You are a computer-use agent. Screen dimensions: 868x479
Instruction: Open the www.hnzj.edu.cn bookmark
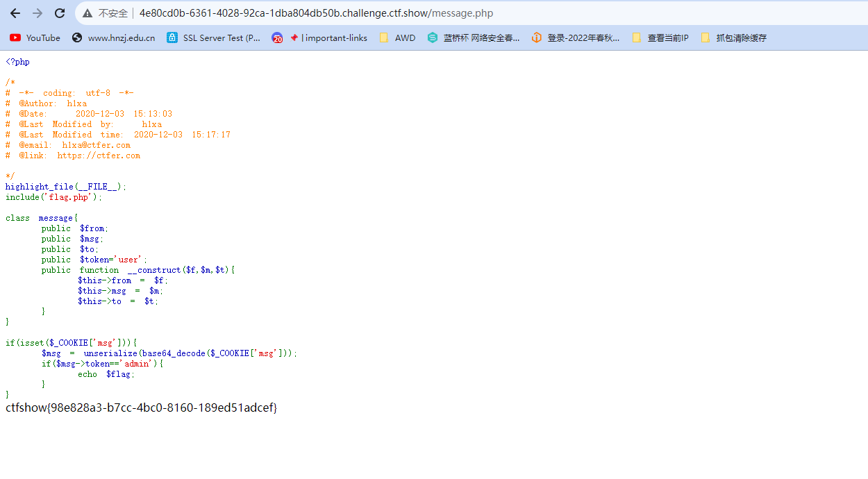[113, 38]
